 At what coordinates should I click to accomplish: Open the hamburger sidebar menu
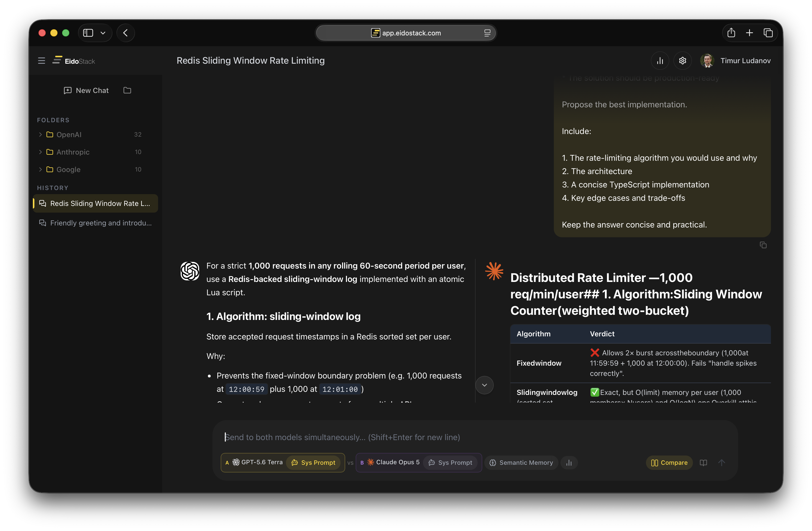click(41, 61)
